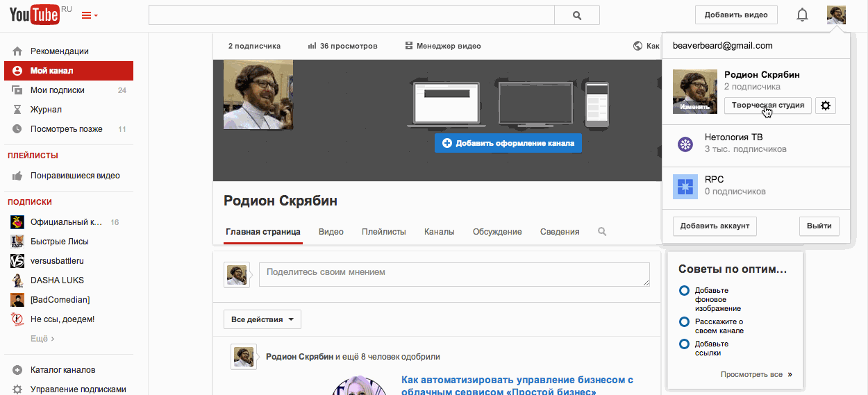Click the ПЛЕЙЛИСТЫ heading link
Viewport: 868px width, 395px height.
click(x=33, y=156)
